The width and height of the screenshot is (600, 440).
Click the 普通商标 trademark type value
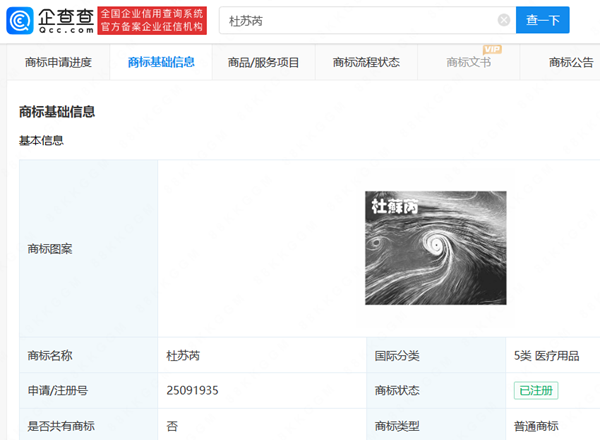click(x=538, y=425)
